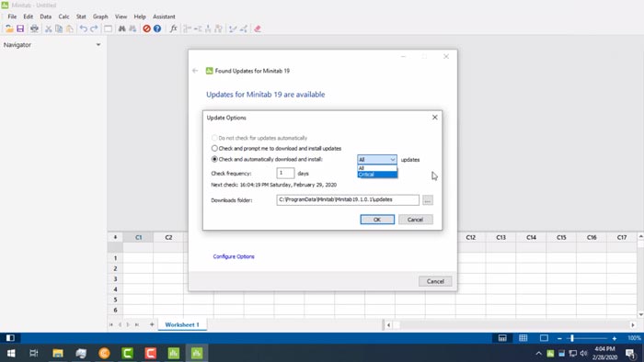Click the back arrow in updates window

[x=195, y=71]
